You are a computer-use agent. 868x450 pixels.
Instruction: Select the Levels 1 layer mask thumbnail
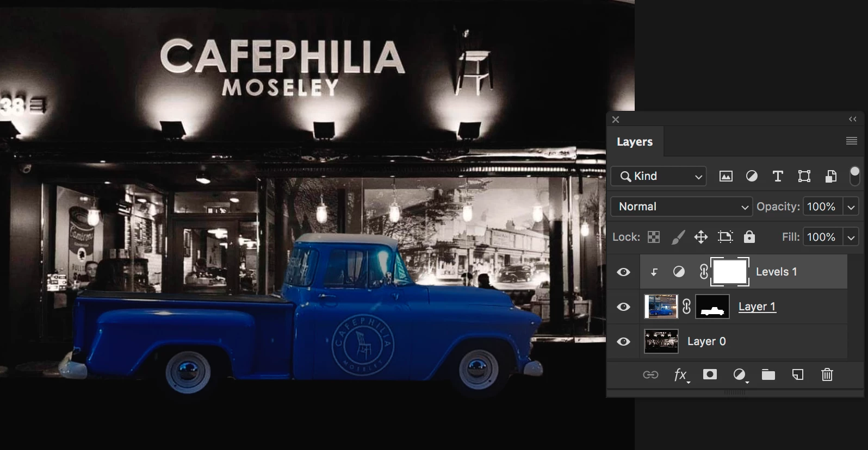point(730,272)
